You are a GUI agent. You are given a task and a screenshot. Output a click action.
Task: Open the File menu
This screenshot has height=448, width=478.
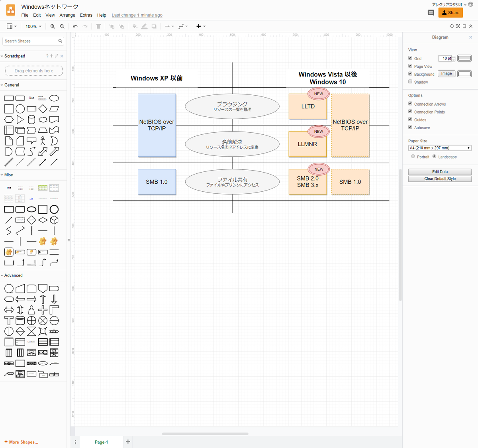(25, 15)
